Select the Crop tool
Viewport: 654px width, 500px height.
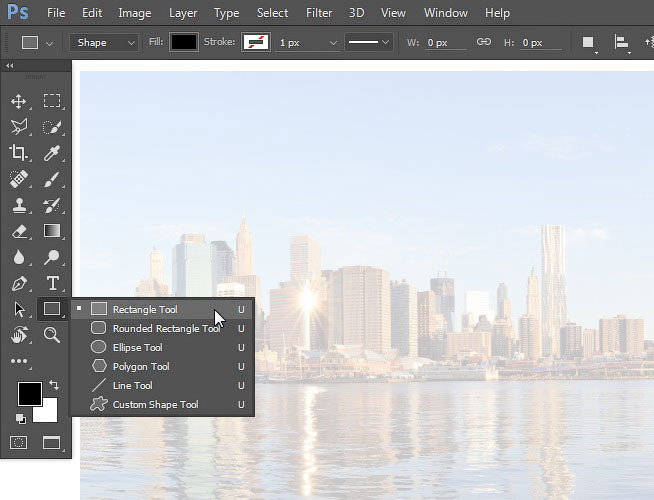18,153
